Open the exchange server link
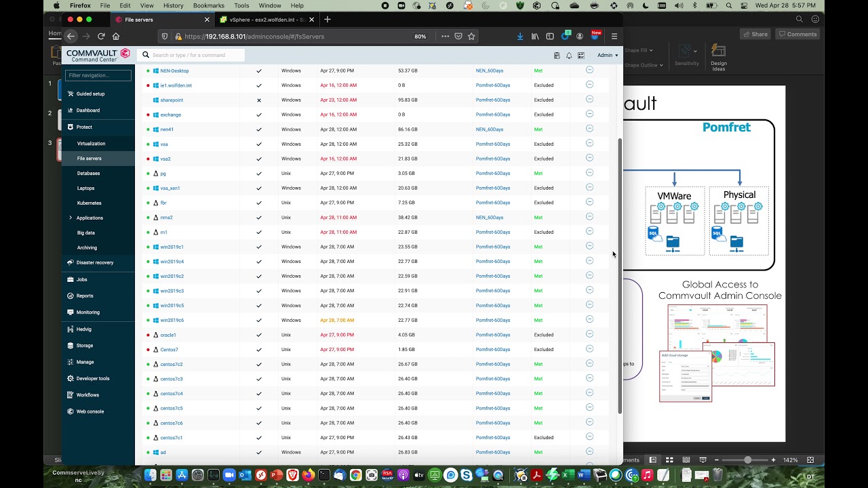Screen dimensions: 868x488 171,115
